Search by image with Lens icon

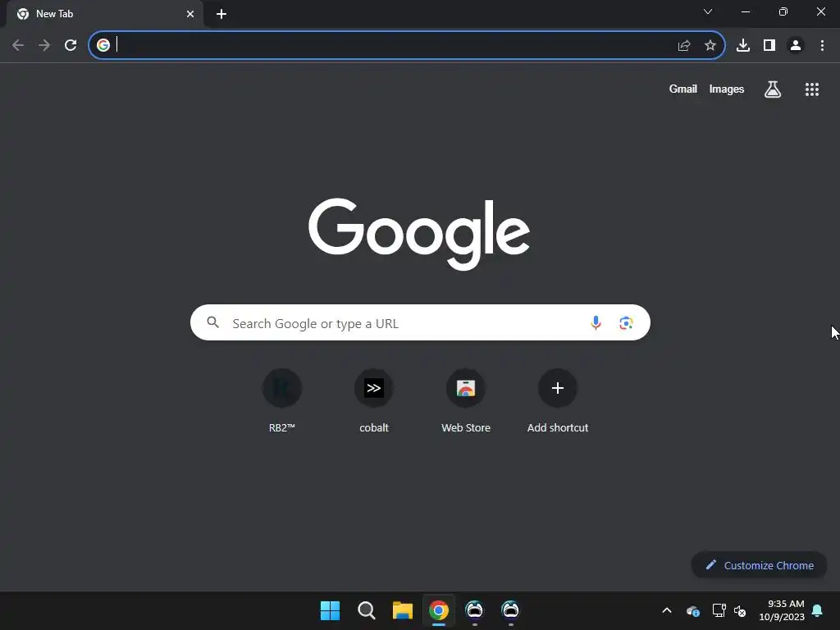click(626, 322)
